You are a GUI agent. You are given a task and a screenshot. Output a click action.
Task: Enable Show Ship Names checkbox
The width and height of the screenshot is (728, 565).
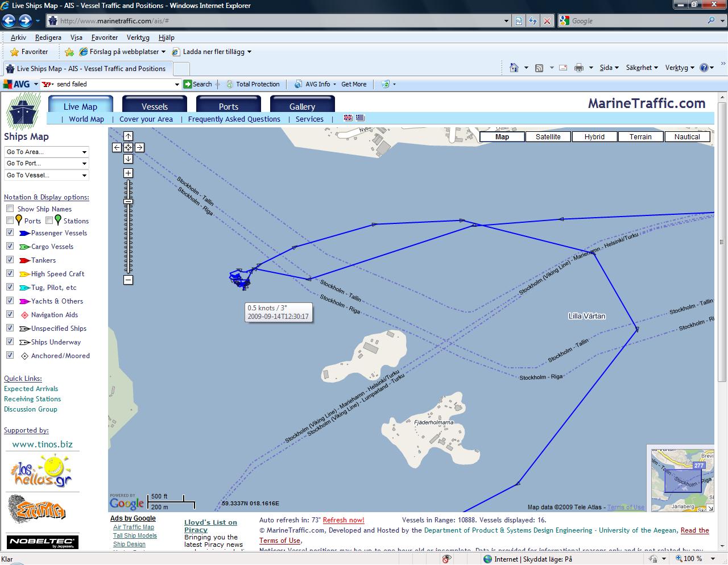tap(10, 209)
